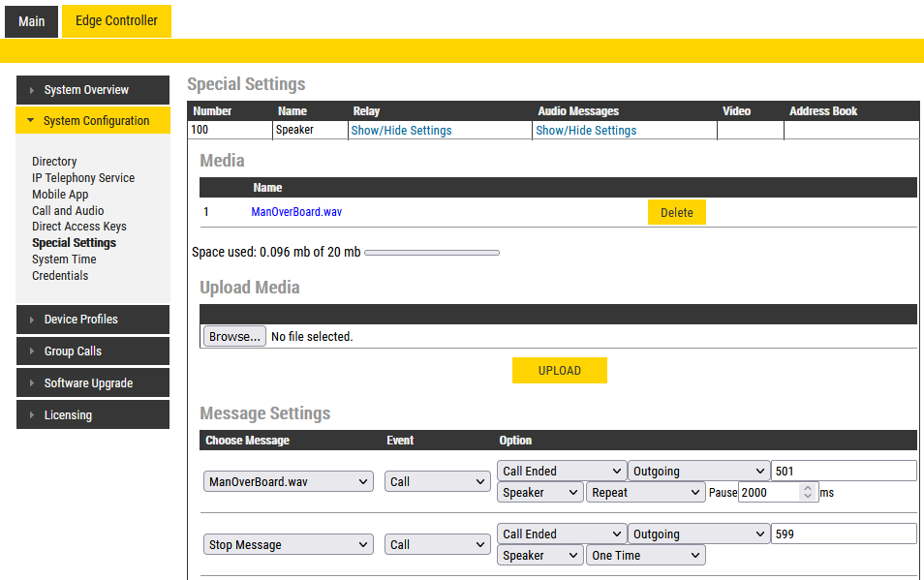
Task: Expand the Group Calls menu
Action: (93, 351)
